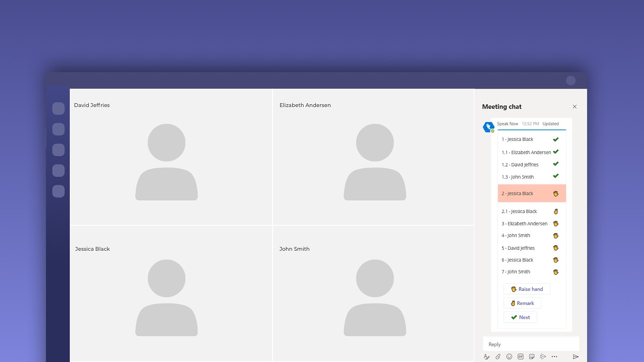Open more messaging options ellipsis
Screen dimensions: 644x362
[x=554, y=357]
